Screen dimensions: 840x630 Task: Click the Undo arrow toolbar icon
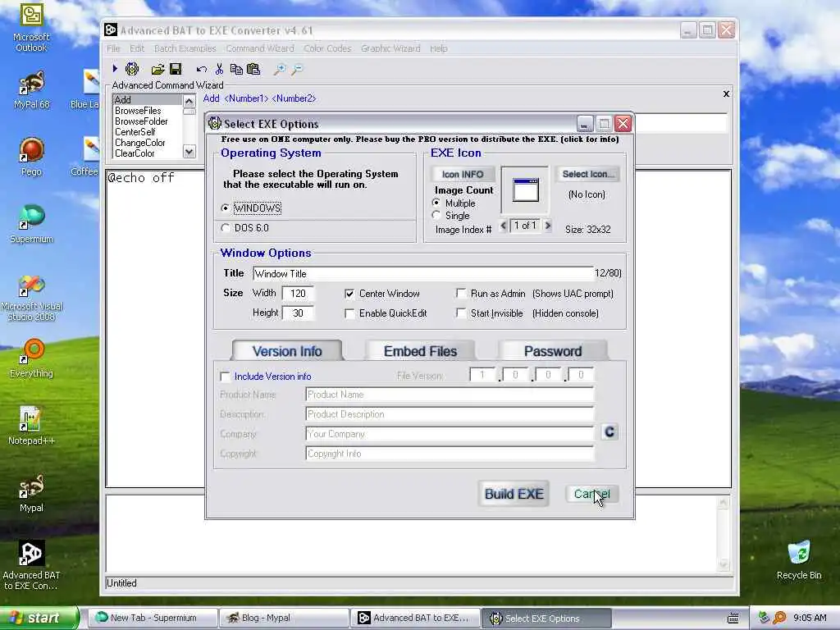(202, 69)
